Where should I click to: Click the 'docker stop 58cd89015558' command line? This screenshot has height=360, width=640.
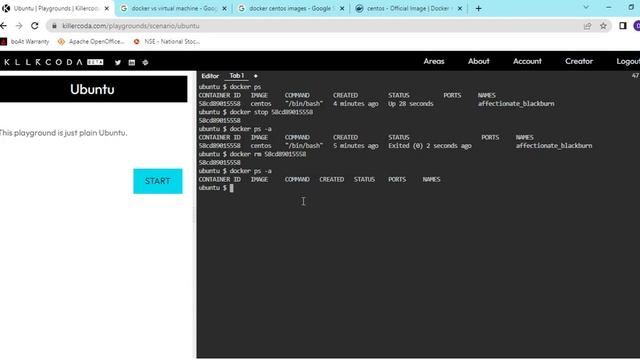pyautogui.click(x=271, y=112)
